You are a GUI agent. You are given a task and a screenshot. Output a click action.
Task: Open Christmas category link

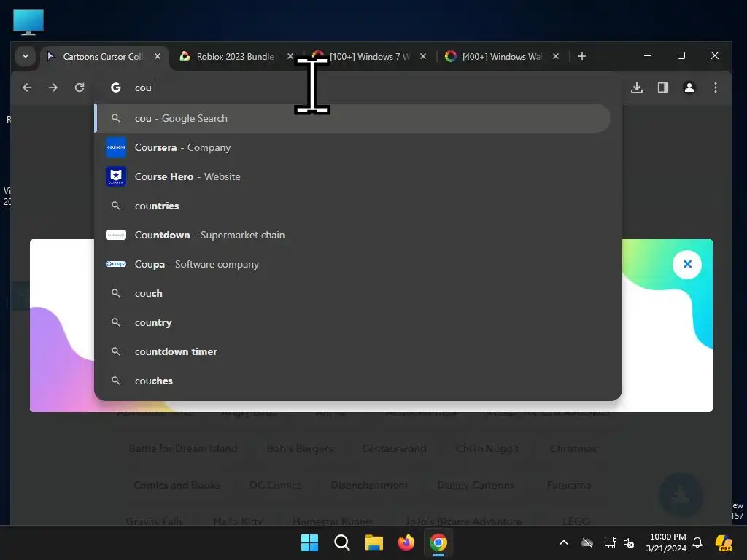(x=573, y=448)
